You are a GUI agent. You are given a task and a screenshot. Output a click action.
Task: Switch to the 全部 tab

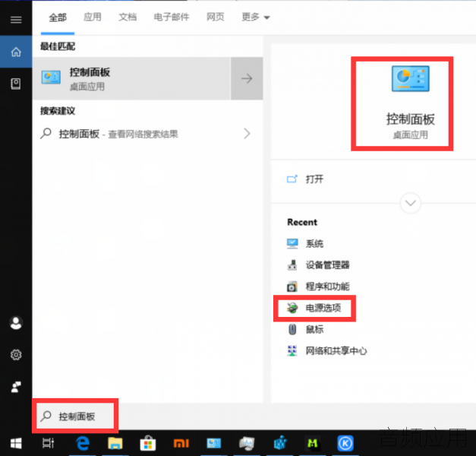(x=58, y=17)
